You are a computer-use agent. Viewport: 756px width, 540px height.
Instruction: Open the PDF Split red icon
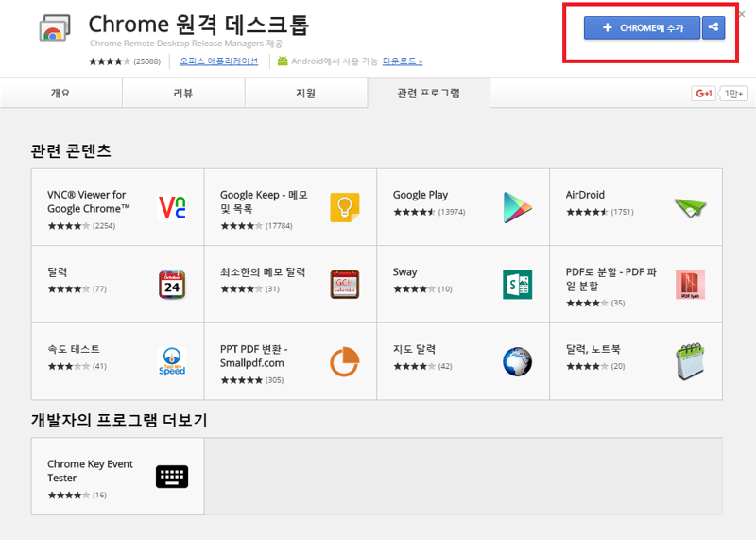click(691, 285)
